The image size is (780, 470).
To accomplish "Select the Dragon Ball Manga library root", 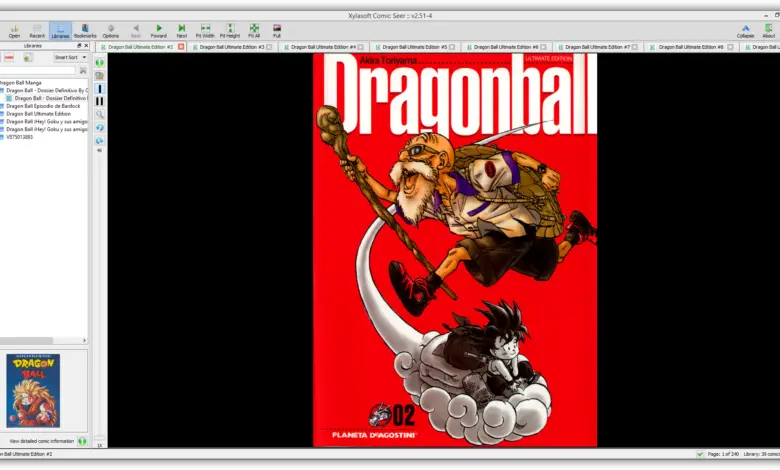I will point(21,83).
